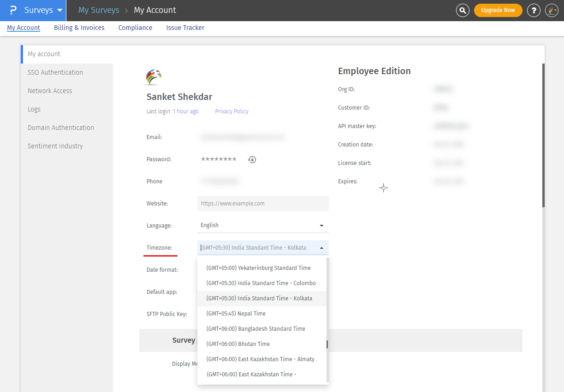
Task: Click into the Website input field
Action: point(263,204)
